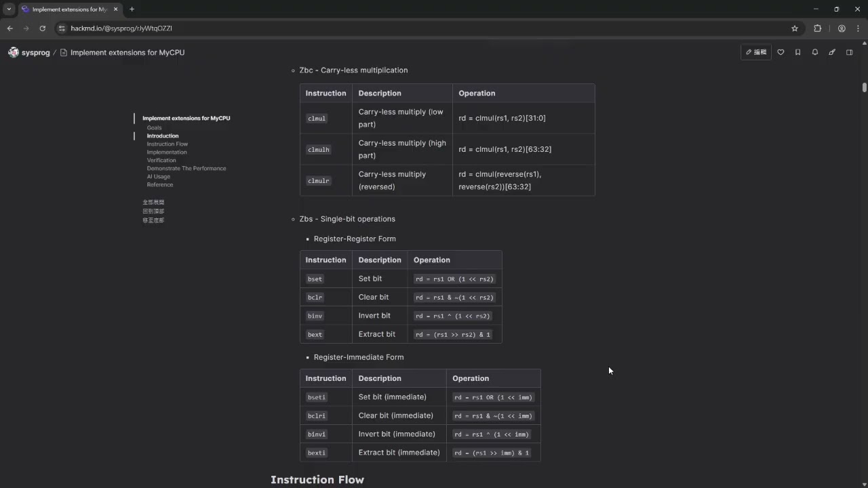Jump to 'Demonstrate The Performance' section

(x=186, y=168)
